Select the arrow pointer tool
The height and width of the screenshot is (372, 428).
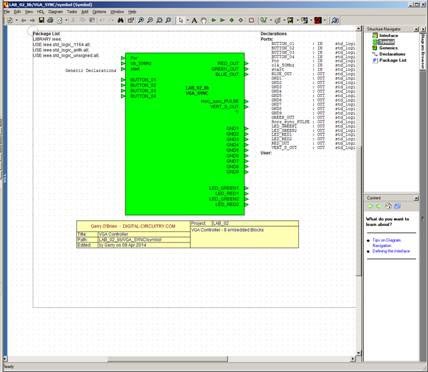click(181, 20)
